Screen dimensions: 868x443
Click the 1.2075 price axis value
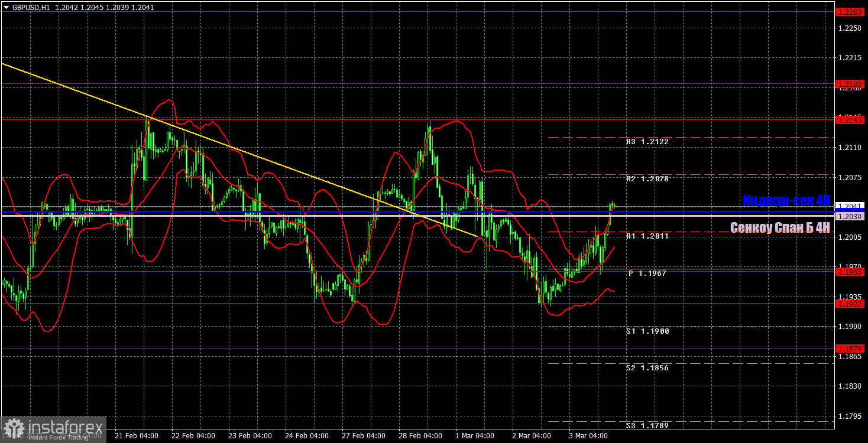(x=850, y=177)
